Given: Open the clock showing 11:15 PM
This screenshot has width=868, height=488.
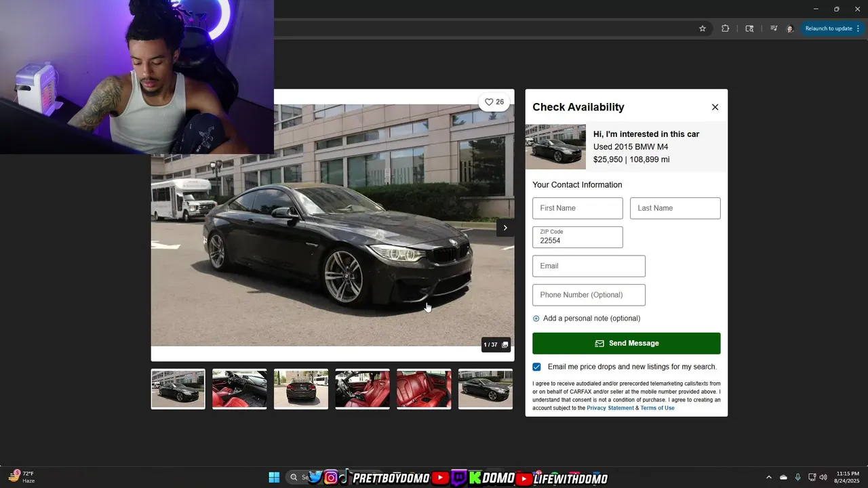Looking at the screenshot, I should click(848, 477).
